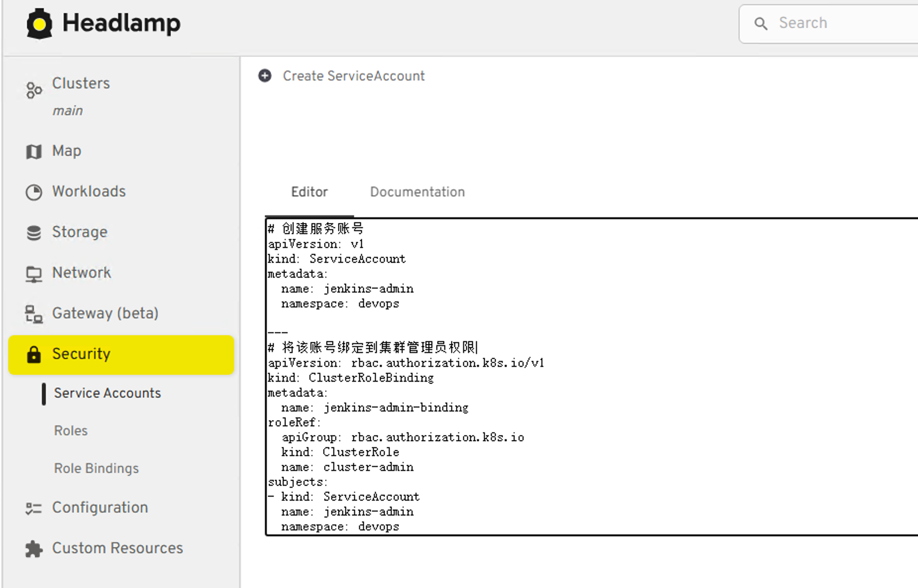This screenshot has width=918, height=588.
Task: Switch to the Documentation tab
Action: (x=417, y=192)
